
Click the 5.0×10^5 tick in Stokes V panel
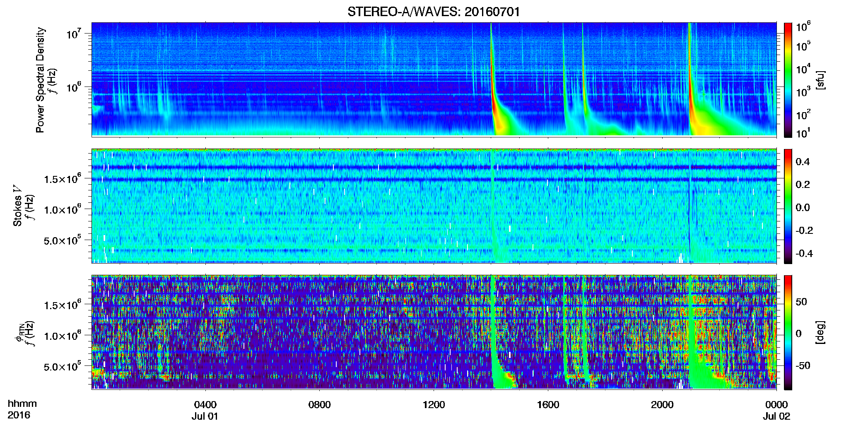click(x=62, y=240)
